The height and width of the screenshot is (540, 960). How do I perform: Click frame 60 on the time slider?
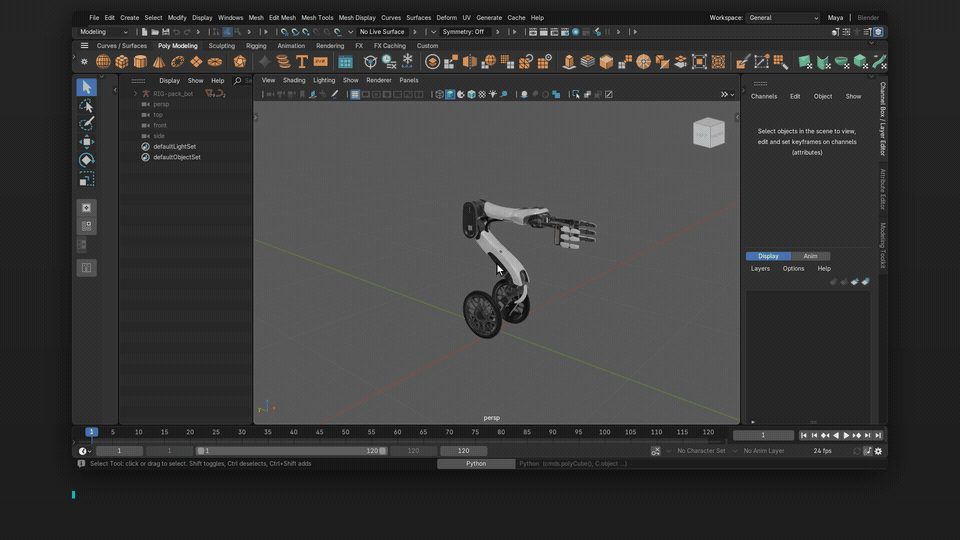click(x=397, y=432)
